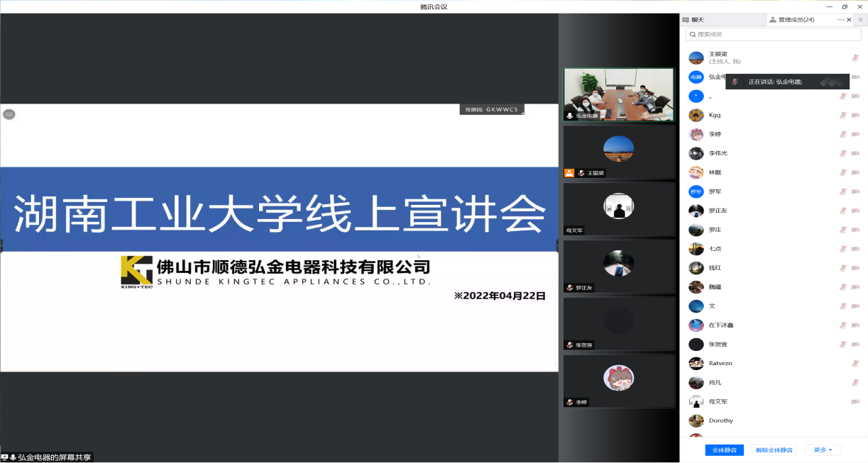Image resolution: width=868 pixels, height=463 pixels.
Task: Open the members tab three-dot options
Action: (x=841, y=20)
